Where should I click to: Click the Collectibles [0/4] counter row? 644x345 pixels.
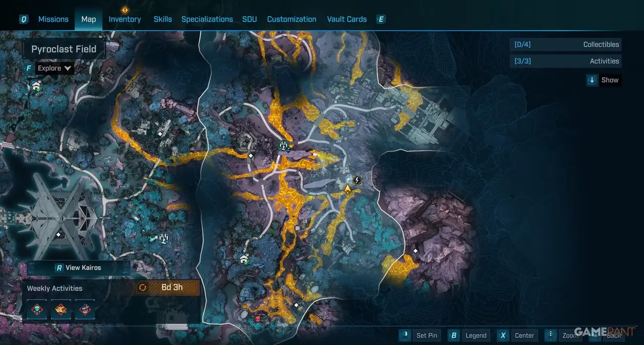pyautogui.click(x=566, y=44)
